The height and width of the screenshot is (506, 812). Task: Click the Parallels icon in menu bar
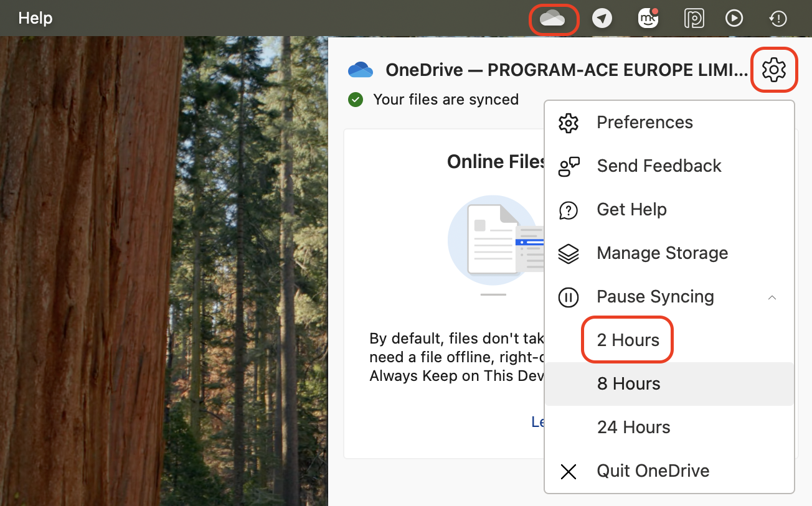pyautogui.click(x=694, y=18)
